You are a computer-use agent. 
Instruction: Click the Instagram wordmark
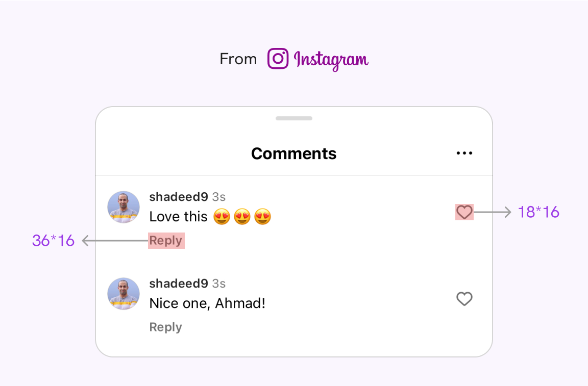coord(331,60)
